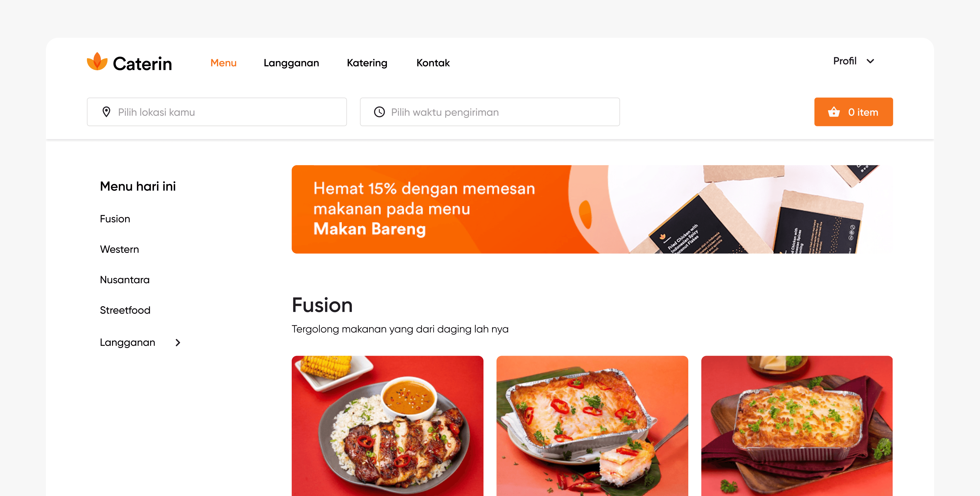
Task: Click the Caterin flame logo icon
Action: (x=97, y=62)
